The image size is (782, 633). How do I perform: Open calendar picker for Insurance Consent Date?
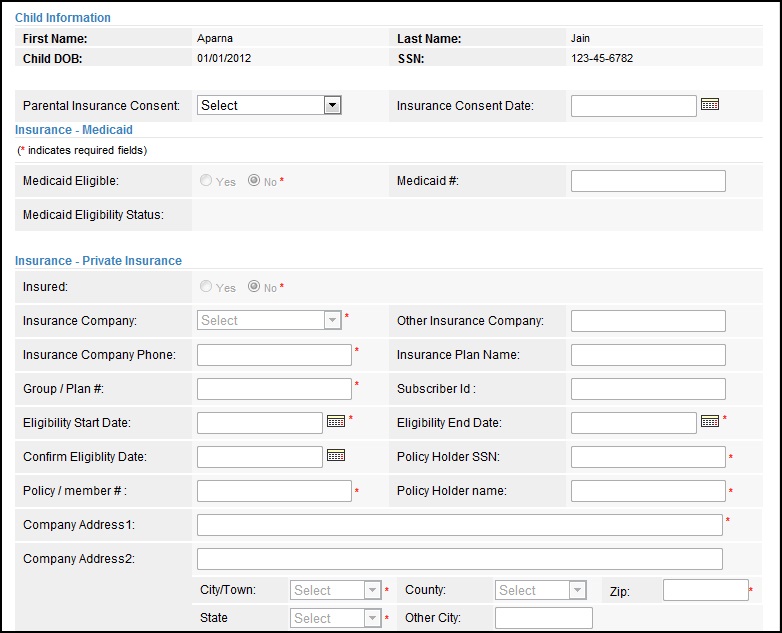710,104
